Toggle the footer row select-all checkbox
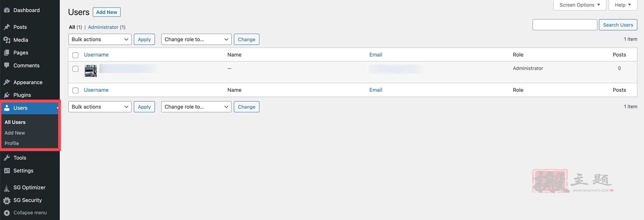Image resolution: width=644 pixels, height=220 pixels. pos(75,90)
